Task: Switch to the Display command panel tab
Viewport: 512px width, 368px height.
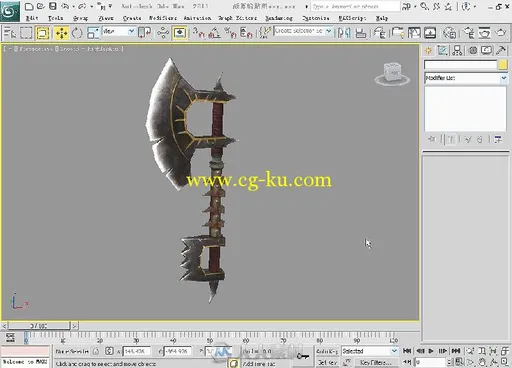Action: [486, 50]
